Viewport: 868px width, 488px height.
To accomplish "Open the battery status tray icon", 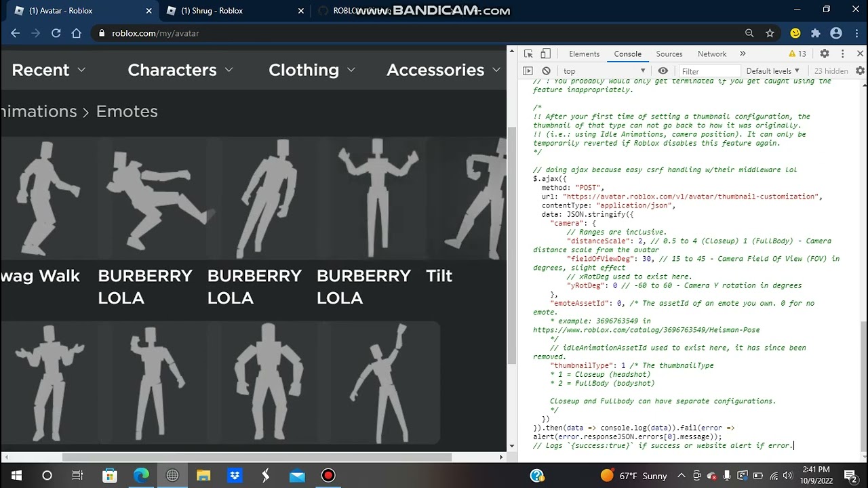I will click(757, 476).
